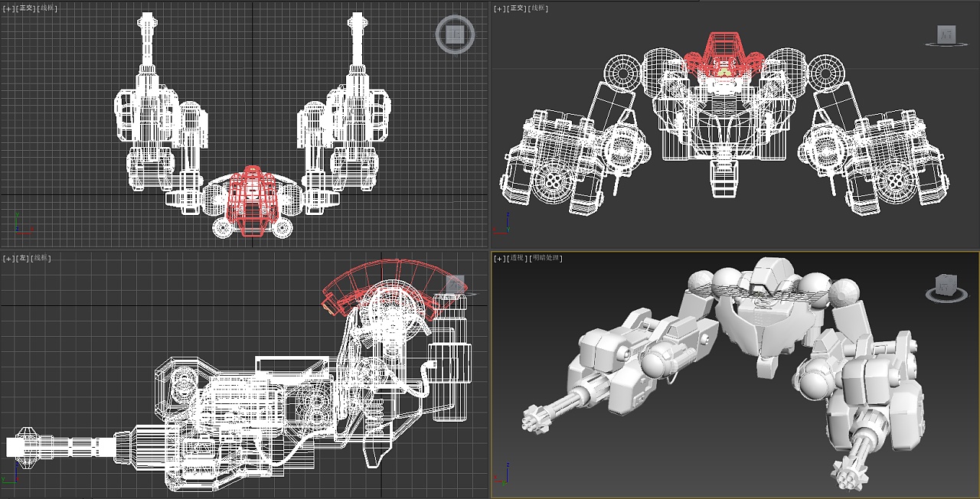Select red wireframe head in top-right viewport
The image size is (980, 499).
pyautogui.click(x=724, y=54)
